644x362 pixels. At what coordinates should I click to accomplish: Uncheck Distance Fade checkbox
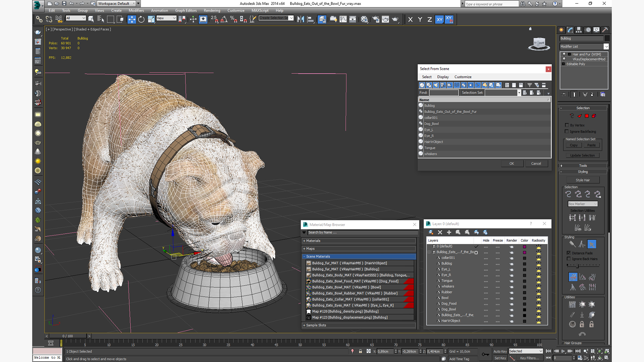click(569, 253)
